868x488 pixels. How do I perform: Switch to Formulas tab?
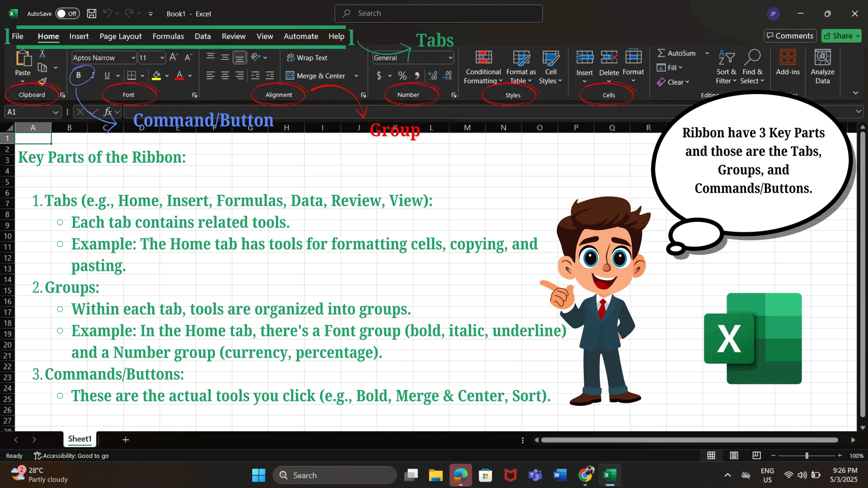point(168,36)
